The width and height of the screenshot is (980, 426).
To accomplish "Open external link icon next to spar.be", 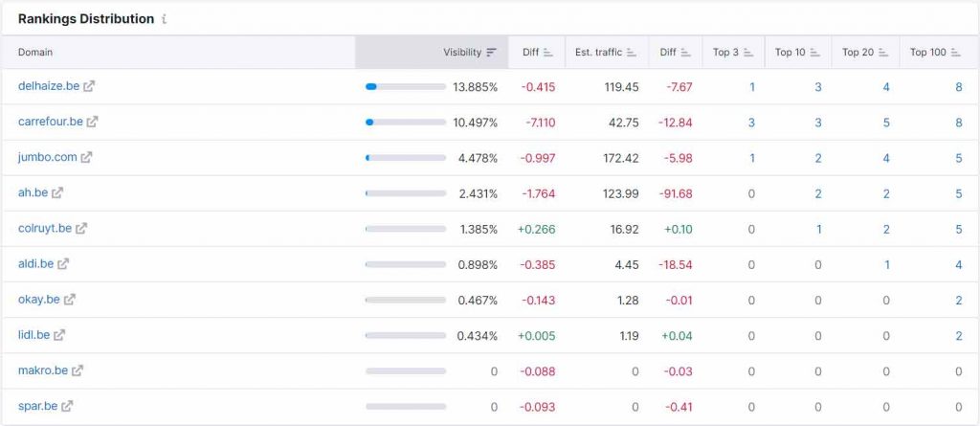I will tap(68, 406).
